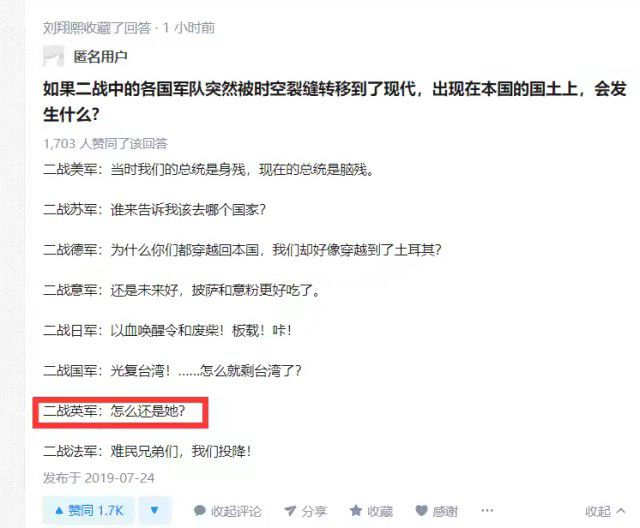Click the heart thanks icon
This screenshot has height=528, width=640.
tap(421, 511)
